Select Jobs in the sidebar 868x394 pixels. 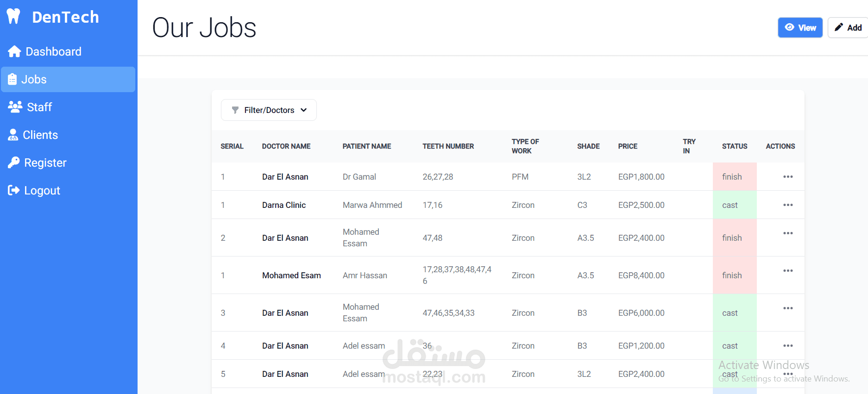(x=68, y=79)
